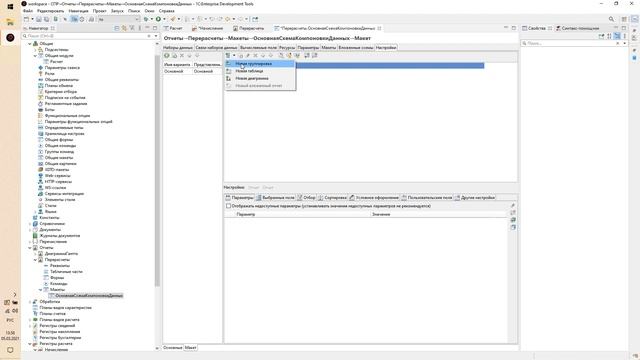640x360 pixels.
Task: Switch to the Основные bottom tab
Action: (173, 348)
